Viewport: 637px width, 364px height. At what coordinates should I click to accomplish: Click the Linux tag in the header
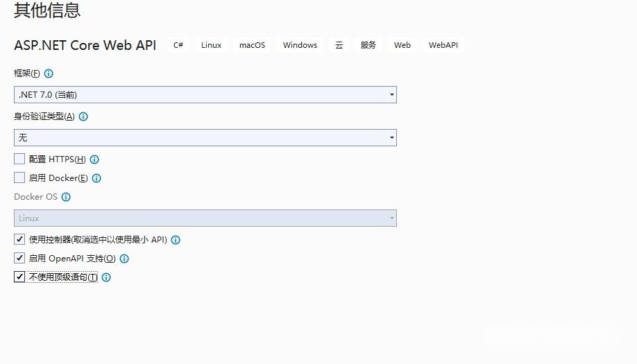[211, 45]
